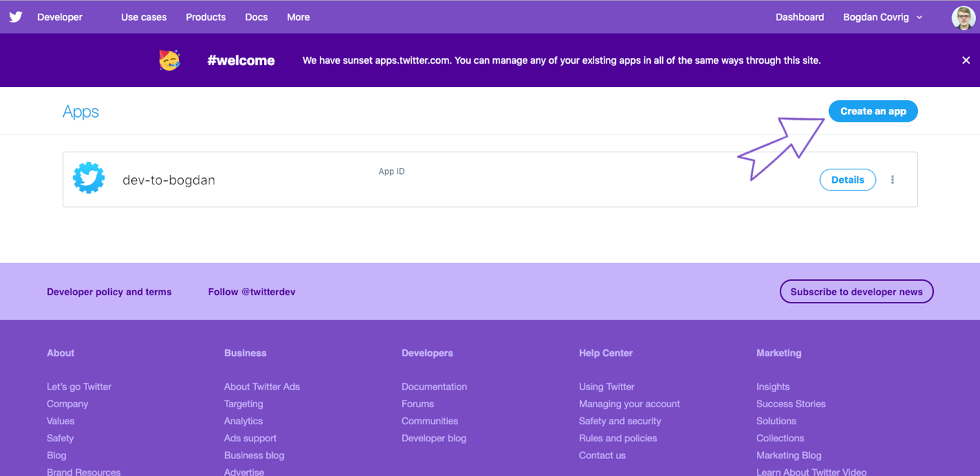The image size is (980, 476).
Task: Open Safety and security link
Action: [x=620, y=421]
